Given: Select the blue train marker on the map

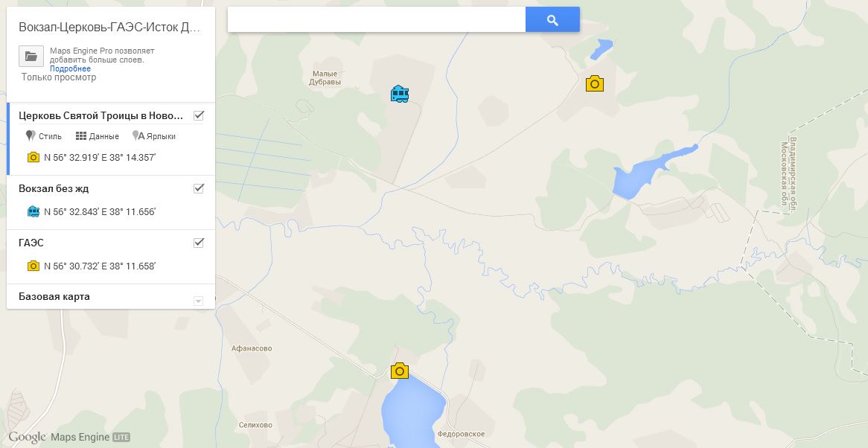Looking at the screenshot, I should click(x=399, y=94).
